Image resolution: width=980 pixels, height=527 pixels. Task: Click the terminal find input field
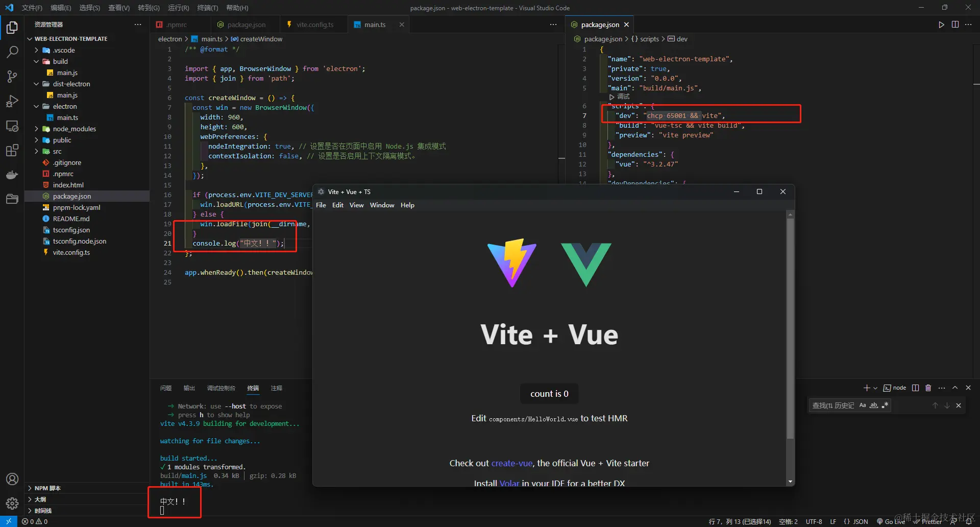[x=833, y=405]
